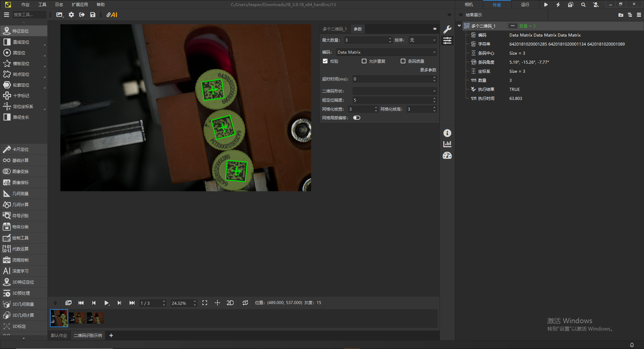This screenshot has height=349, width=644.
Task: Go to the next image
Action: coord(119,303)
